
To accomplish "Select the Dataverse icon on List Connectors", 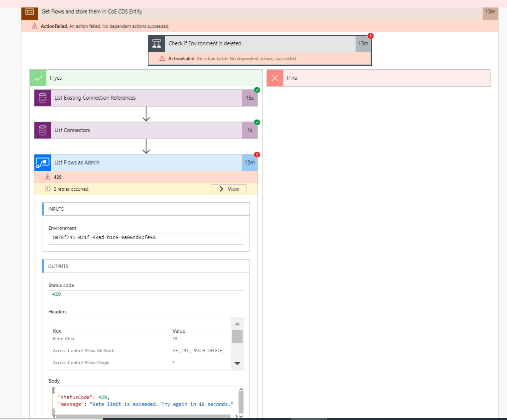I will [42, 130].
